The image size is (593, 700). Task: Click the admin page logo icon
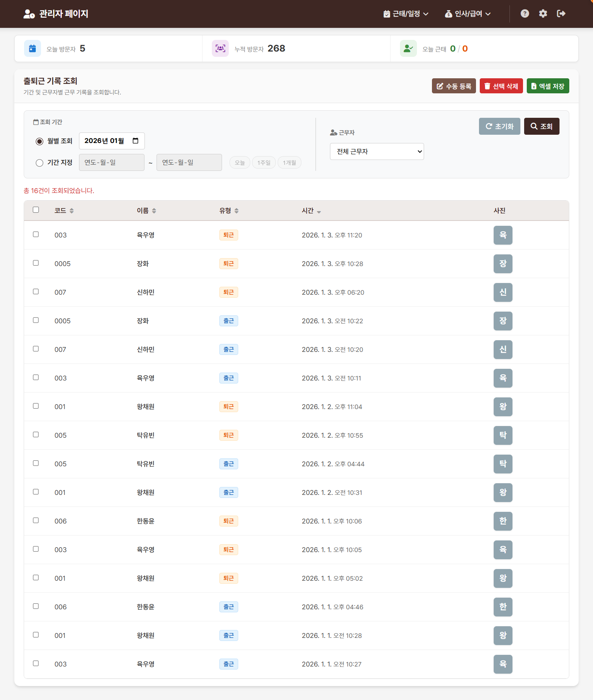29,14
